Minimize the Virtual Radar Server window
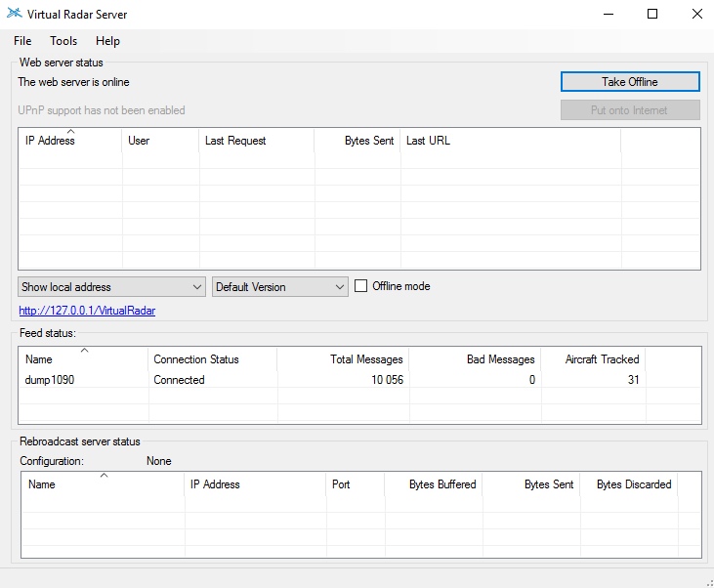The width and height of the screenshot is (714, 588). point(609,14)
